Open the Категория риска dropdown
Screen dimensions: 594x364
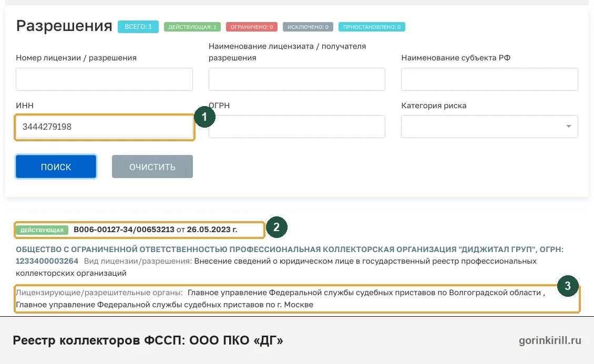pos(489,127)
